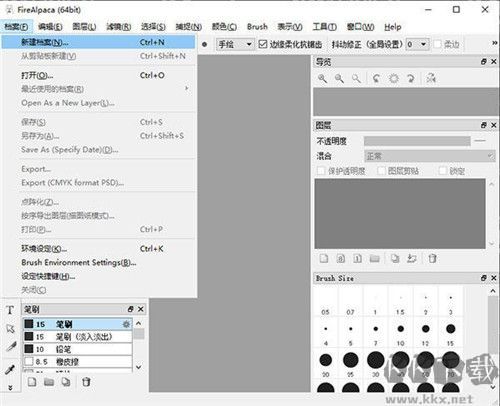Click the Brush Size panel scroll down arrow
Screen dimensions: 500x406
pyautogui.click(x=493, y=387)
